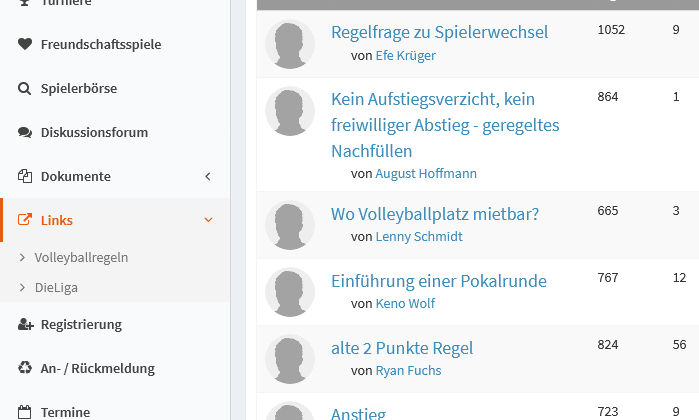
Task: Click the external-link icon next to Links
Action: (x=25, y=220)
